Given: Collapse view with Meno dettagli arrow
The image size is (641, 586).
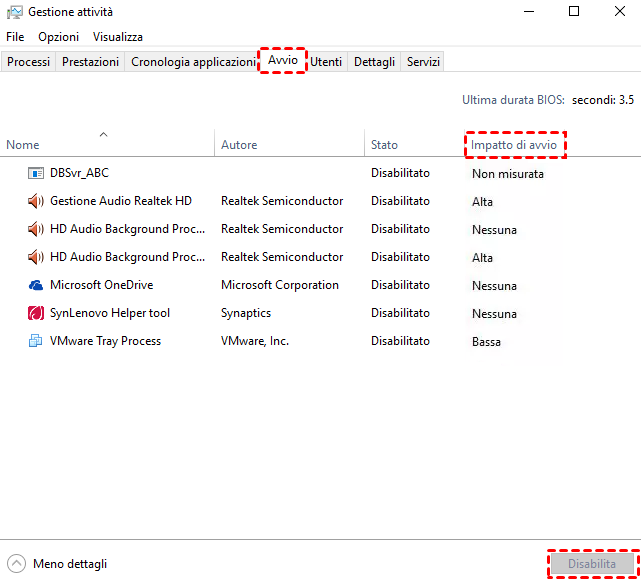Looking at the screenshot, I should (x=16, y=564).
